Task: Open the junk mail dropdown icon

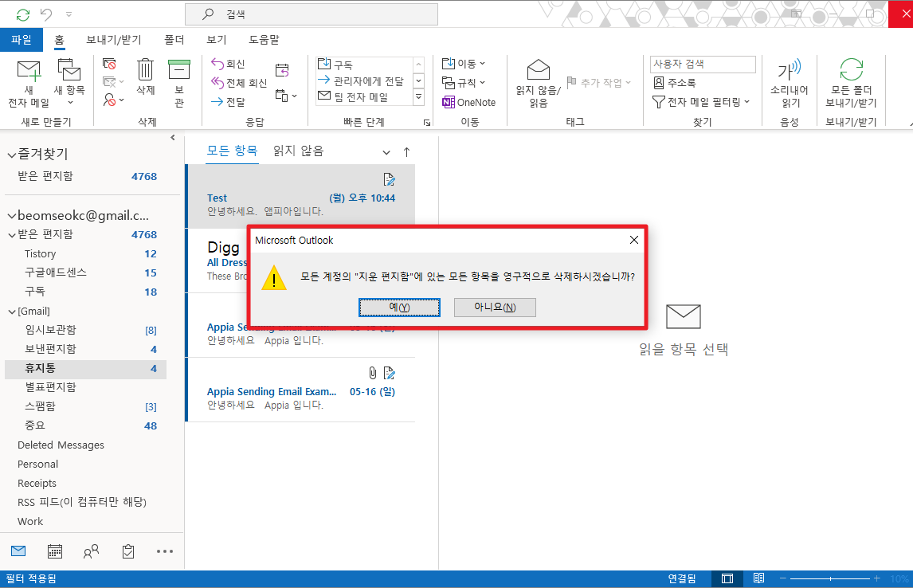Action: pyautogui.click(x=113, y=100)
